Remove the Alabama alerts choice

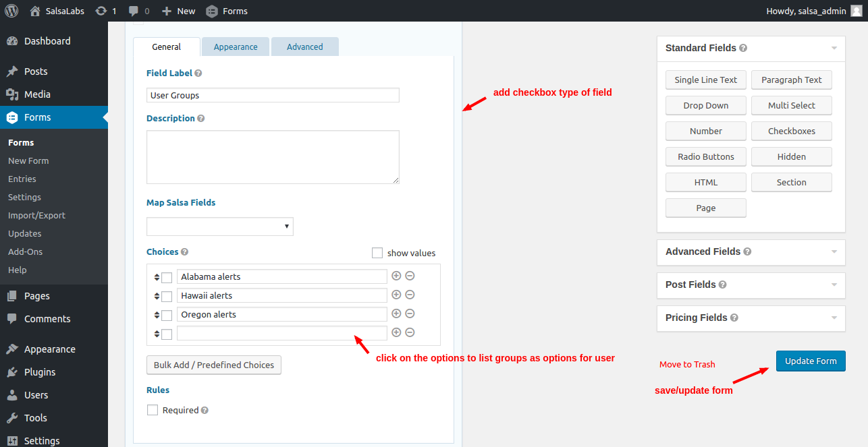tap(410, 276)
